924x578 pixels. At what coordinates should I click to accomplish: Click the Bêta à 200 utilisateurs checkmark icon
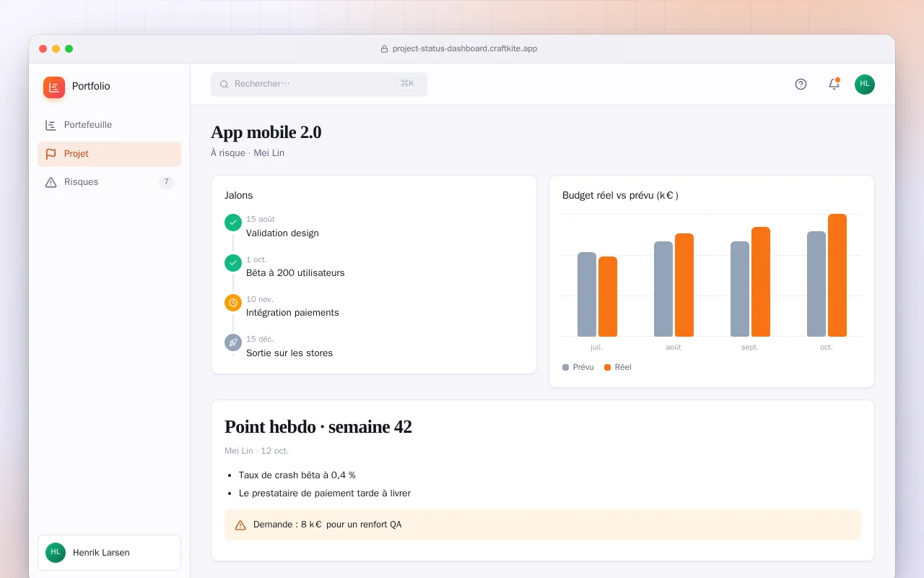pyautogui.click(x=233, y=263)
